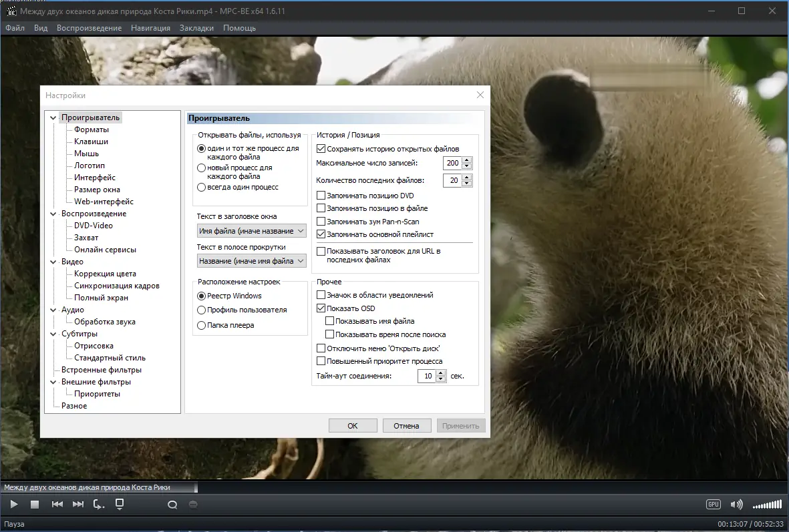Image resolution: width=789 pixels, height=532 pixels.
Task: Open the display/fullscreen options icon
Action: [x=120, y=505]
